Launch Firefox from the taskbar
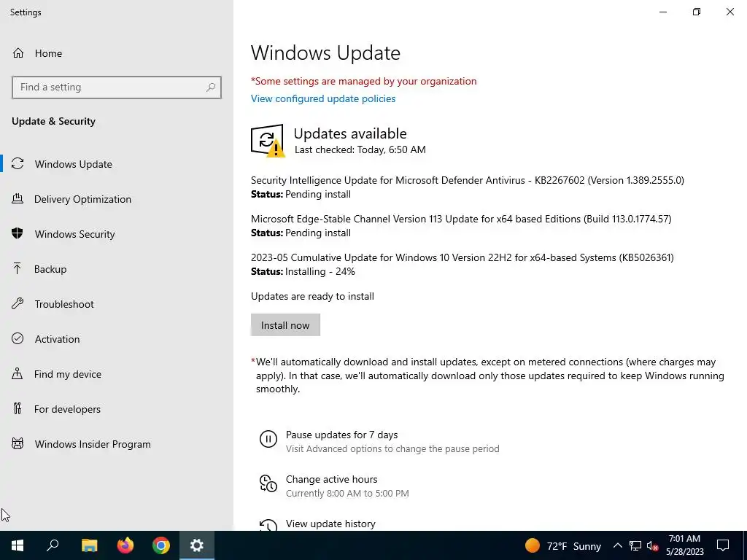The image size is (747, 560). point(125,545)
